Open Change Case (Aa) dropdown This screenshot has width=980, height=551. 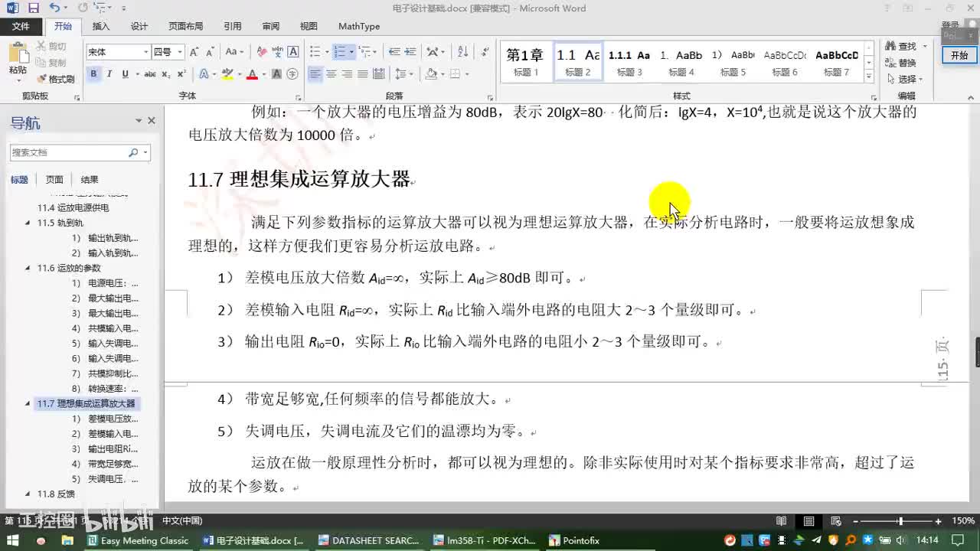point(234,52)
